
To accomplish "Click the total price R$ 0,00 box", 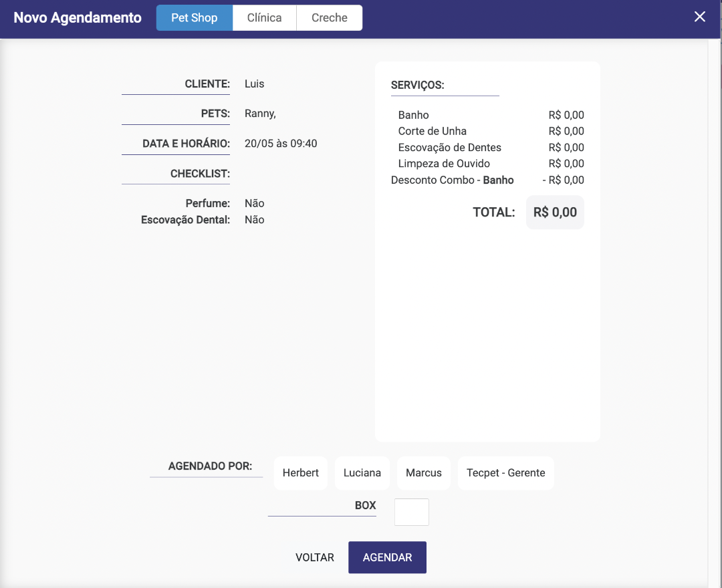I will [555, 212].
